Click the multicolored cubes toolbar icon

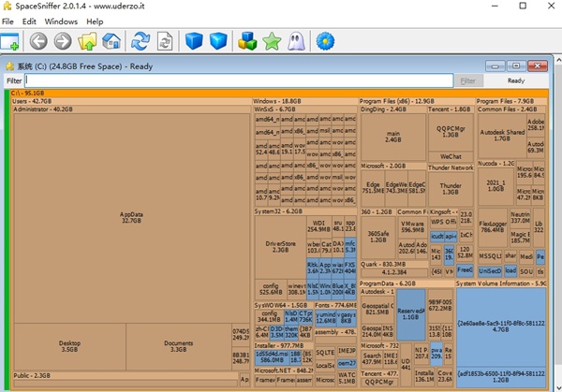(x=248, y=41)
